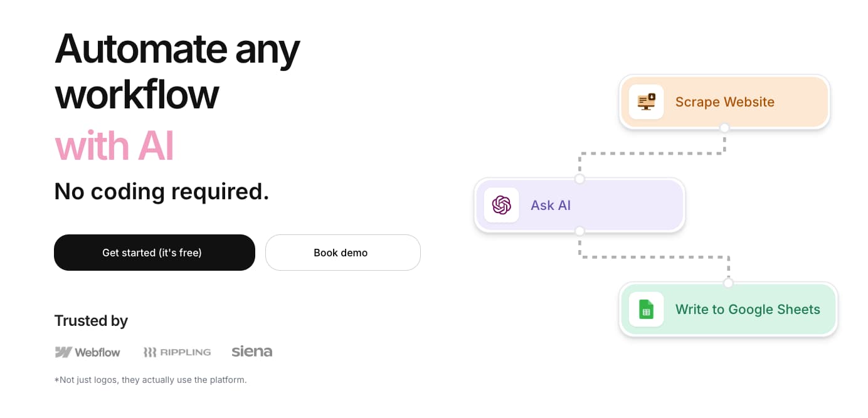Click the Rippling logo
868x418 pixels.
(x=177, y=352)
